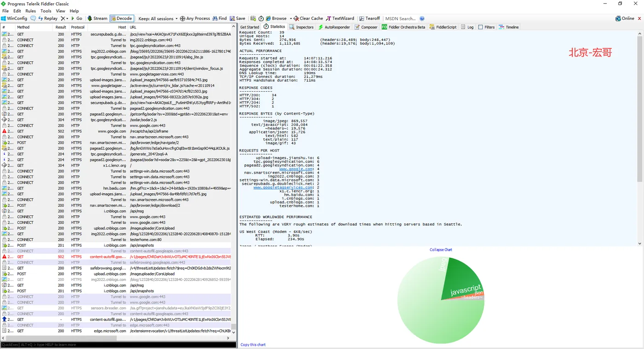Viewport: 644px width, 349px height.
Task: Open the Help menu
Action: pyautogui.click(x=74, y=11)
